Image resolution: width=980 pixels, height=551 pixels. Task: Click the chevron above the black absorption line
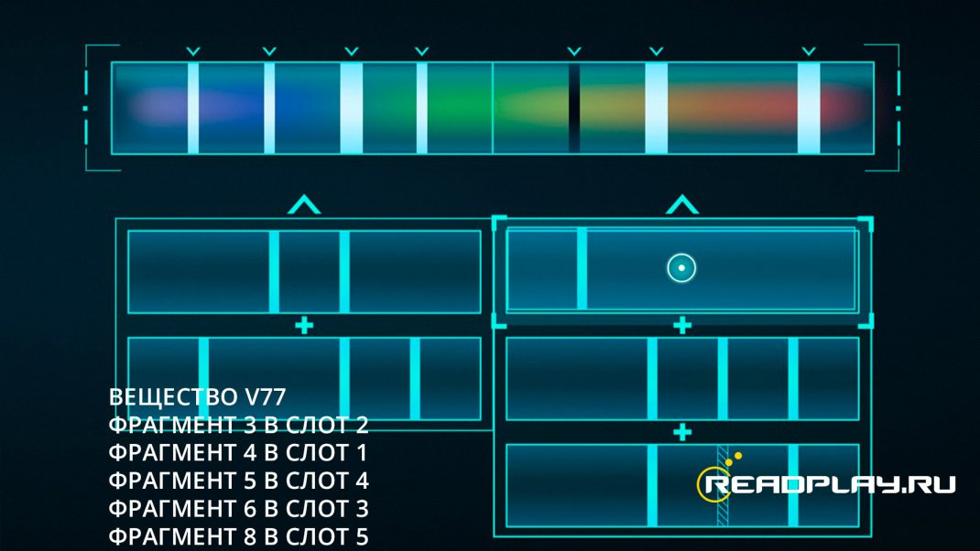click(574, 51)
